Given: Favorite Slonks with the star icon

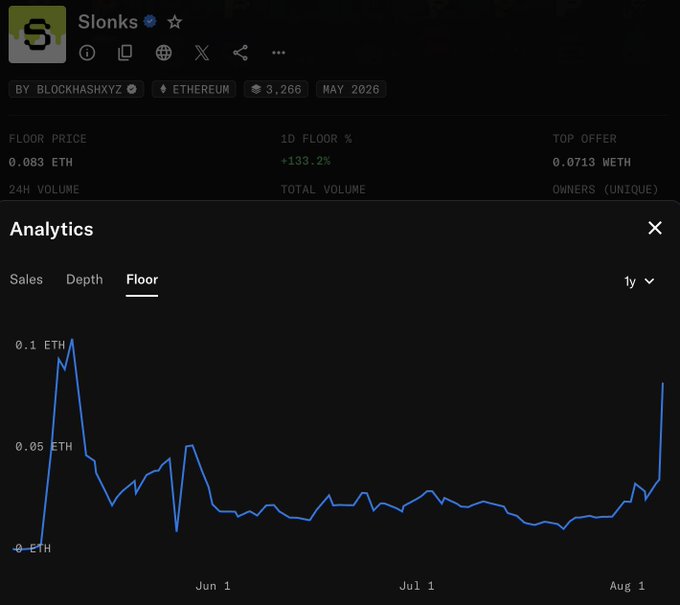Looking at the screenshot, I should point(175,22).
